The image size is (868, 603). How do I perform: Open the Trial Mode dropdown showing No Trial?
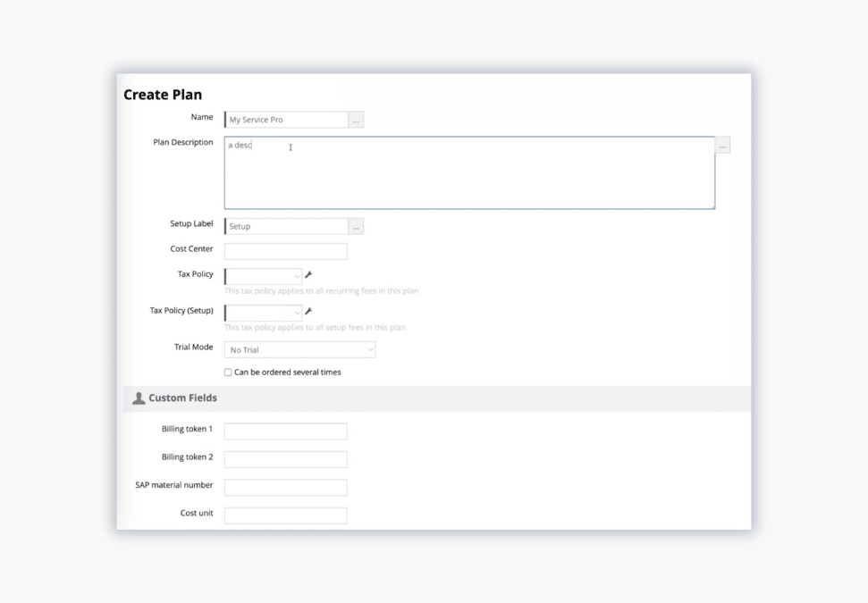click(299, 349)
